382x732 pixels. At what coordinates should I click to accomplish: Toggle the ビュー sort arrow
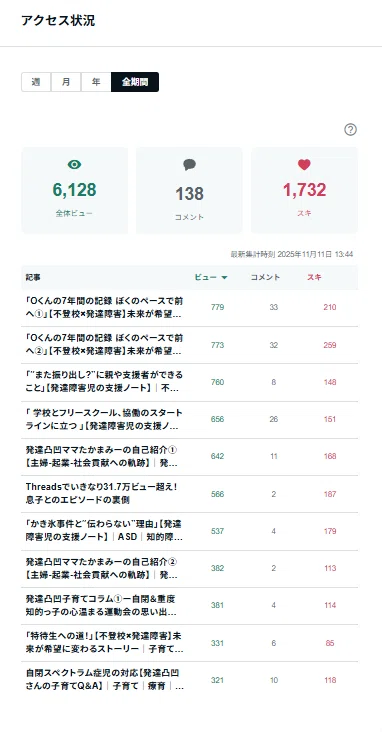coord(224,277)
